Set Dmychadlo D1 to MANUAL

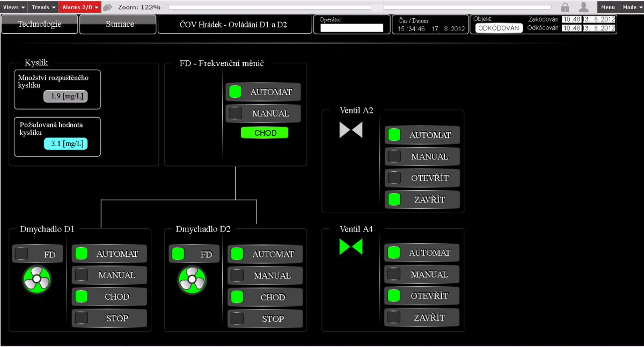coord(109,275)
